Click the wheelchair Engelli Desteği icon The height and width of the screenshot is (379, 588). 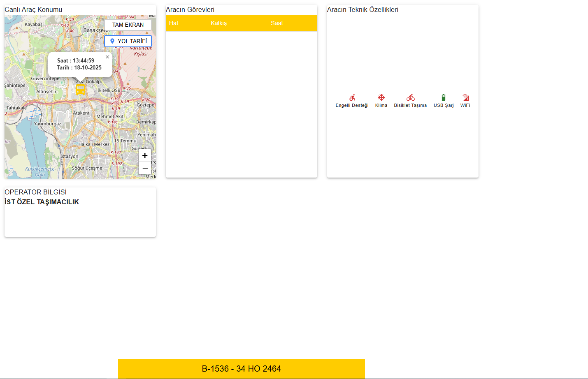pyautogui.click(x=352, y=98)
